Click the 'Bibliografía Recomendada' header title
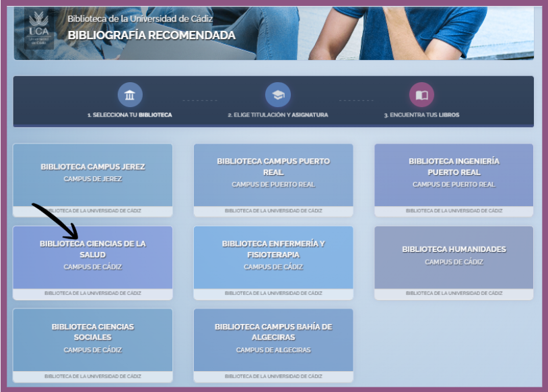The height and width of the screenshot is (392, 548). (x=151, y=36)
